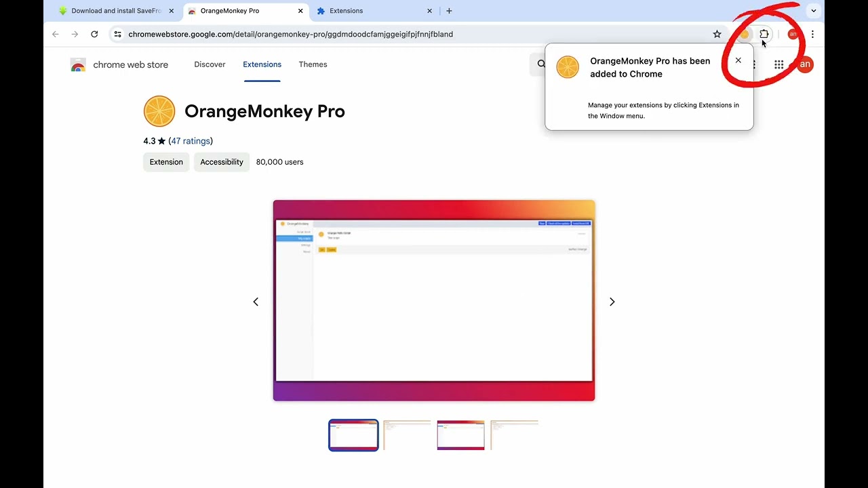Image resolution: width=868 pixels, height=488 pixels.
Task: Open Chrome's three-dot menu
Action: [812, 34]
